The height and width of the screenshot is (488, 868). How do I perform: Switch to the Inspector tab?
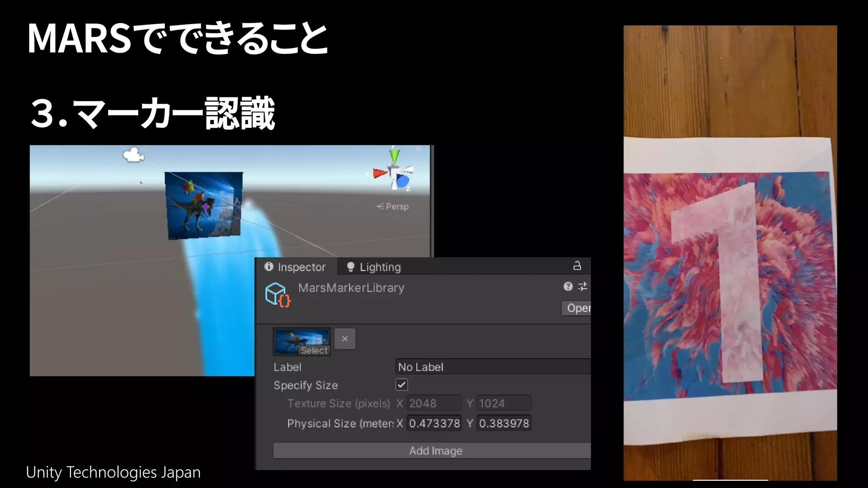click(295, 267)
